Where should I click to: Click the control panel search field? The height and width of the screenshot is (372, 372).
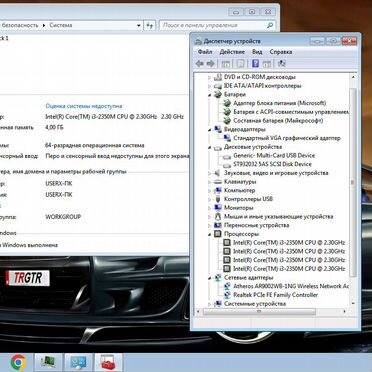[217, 25]
